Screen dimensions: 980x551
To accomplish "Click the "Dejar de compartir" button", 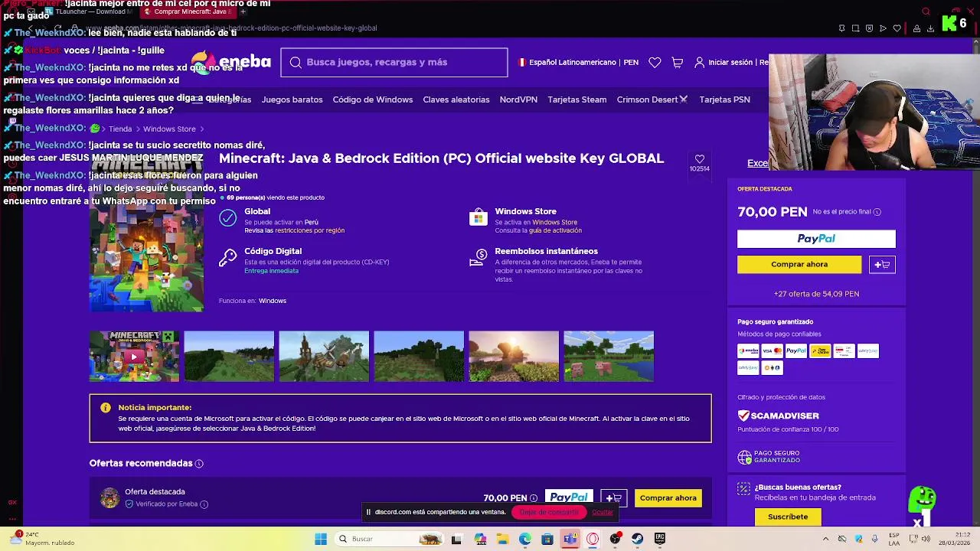I will click(549, 512).
